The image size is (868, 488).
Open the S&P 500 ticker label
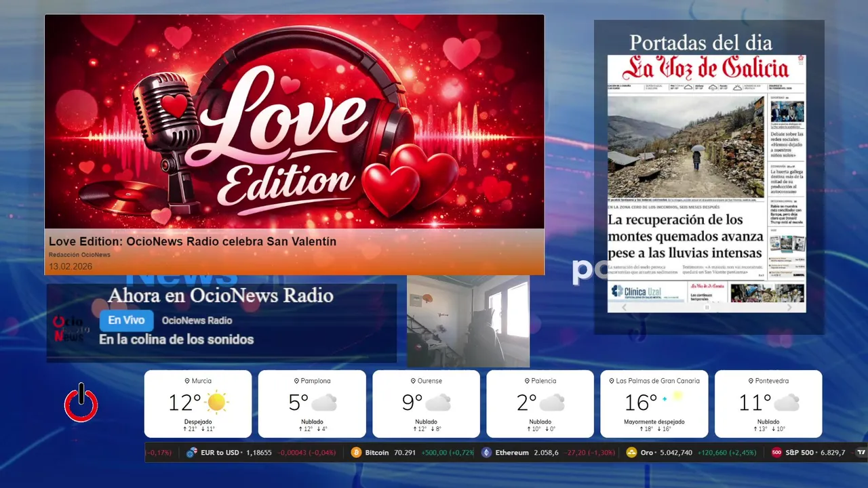pyautogui.click(x=800, y=452)
